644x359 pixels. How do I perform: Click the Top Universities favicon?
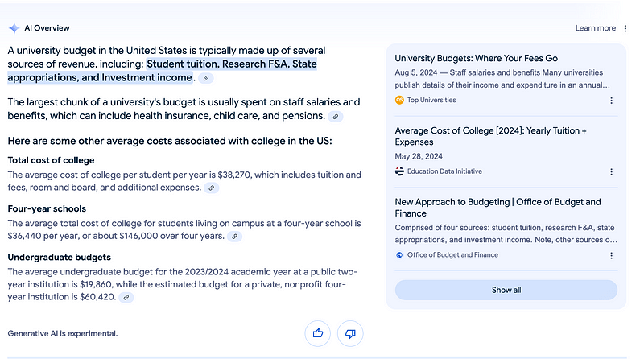click(399, 101)
